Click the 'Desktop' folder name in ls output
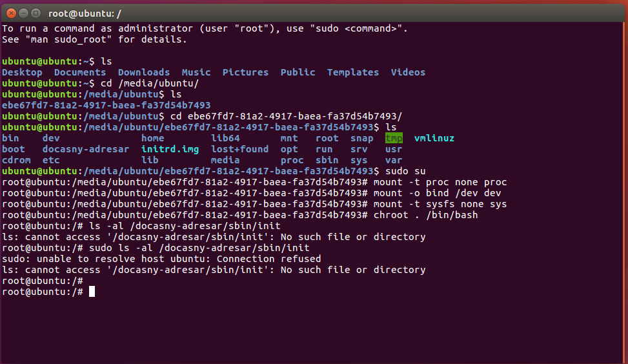Screen dimensions: 628x364 [x=22, y=72]
